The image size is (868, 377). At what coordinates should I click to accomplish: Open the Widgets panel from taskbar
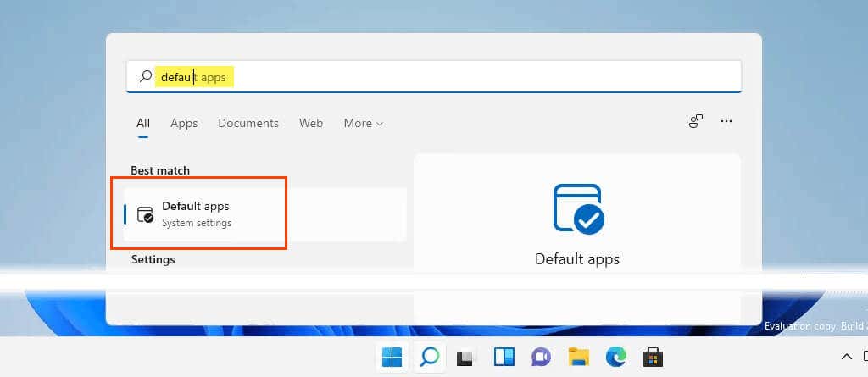coord(504,358)
